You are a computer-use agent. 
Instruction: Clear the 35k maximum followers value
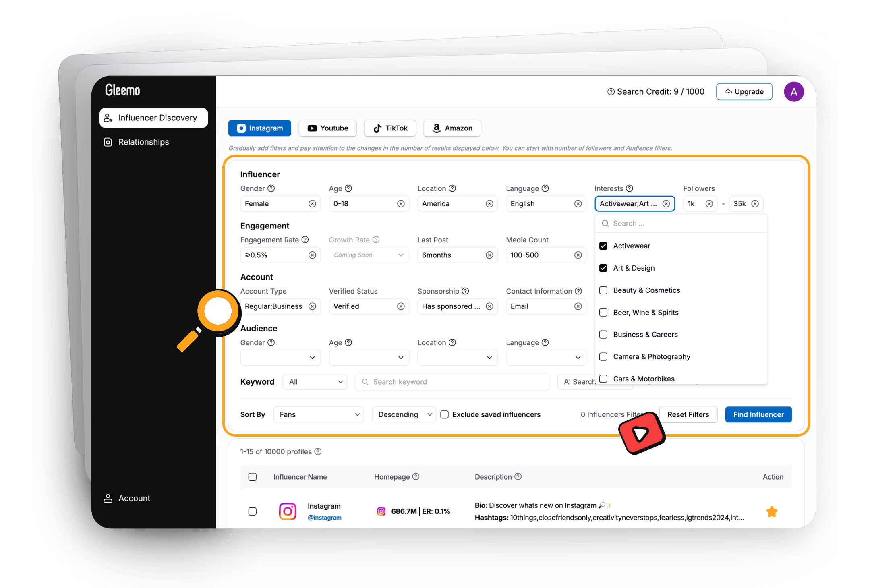click(755, 204)
